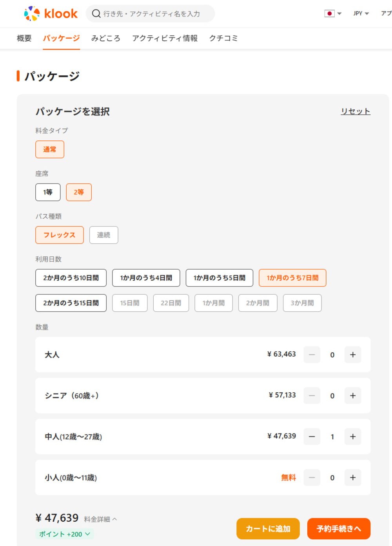Click the Klook logo
Image resolution: width=392 pixels, height=546 pixels.
tap(51, 13)
